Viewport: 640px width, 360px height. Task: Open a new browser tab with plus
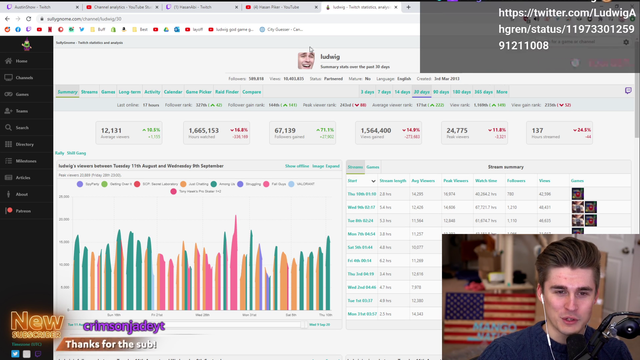coord(408,7)
